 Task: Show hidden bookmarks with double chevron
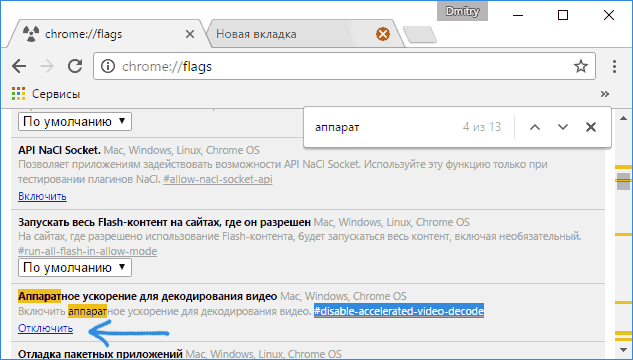click(x=604, y=94)
